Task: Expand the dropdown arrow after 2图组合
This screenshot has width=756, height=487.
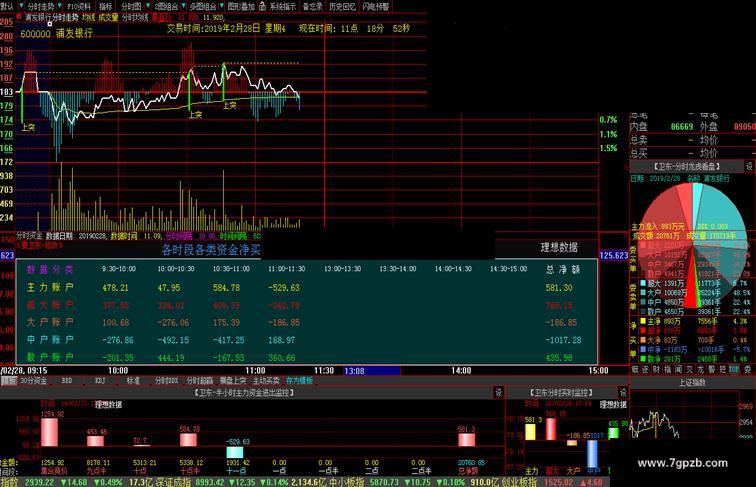Action: (x=183, y=6)
